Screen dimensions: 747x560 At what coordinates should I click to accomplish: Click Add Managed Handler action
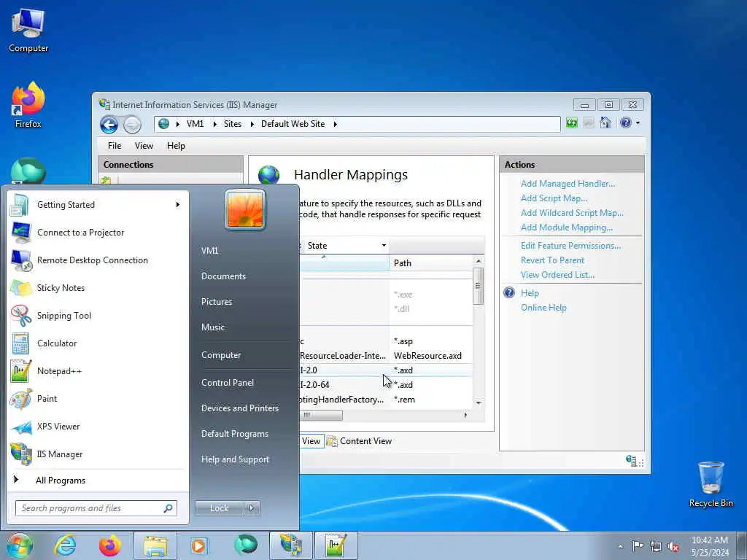(568, 184)
